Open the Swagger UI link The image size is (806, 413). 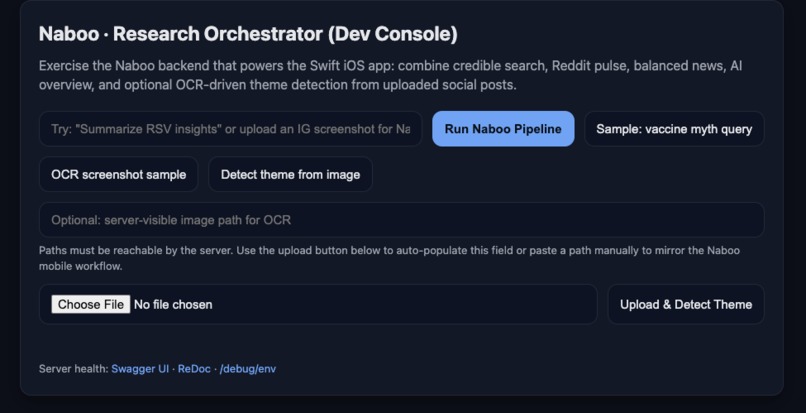click(x=140, y=369)
